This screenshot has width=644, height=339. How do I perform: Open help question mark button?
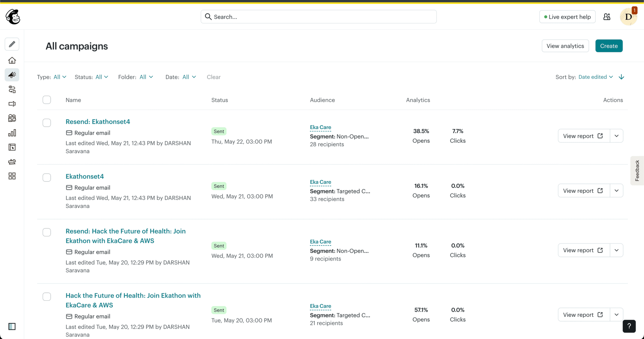point(629,326)
